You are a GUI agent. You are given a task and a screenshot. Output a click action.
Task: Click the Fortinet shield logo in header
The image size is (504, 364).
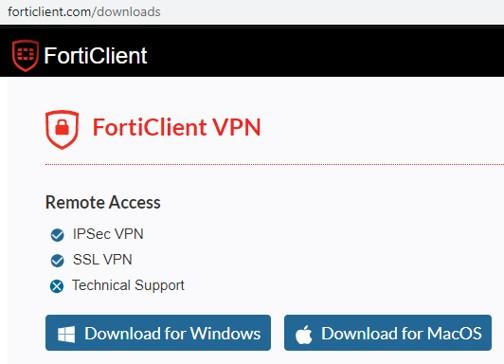(25, 56)
